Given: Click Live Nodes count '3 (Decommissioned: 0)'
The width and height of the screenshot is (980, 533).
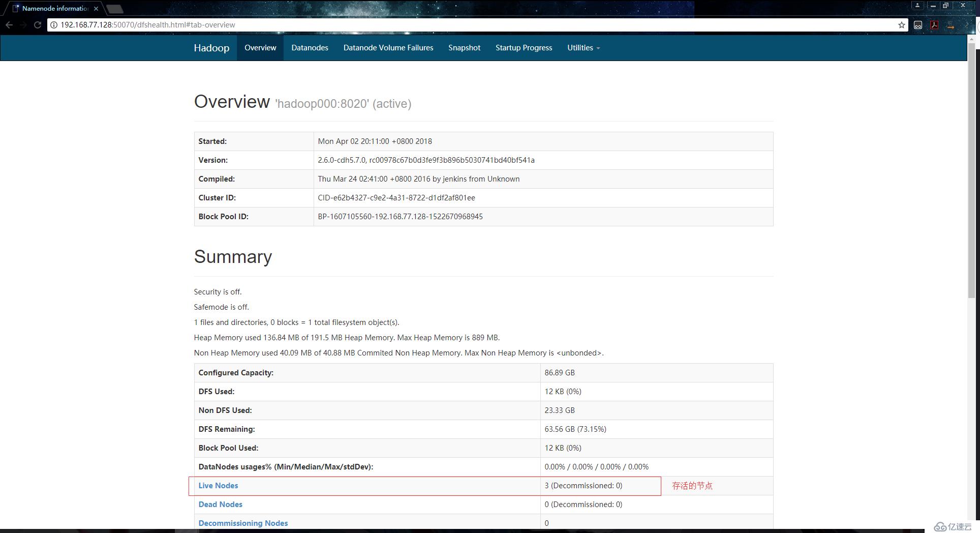Looking at the screenshot, I should click(x=583, y=486).
